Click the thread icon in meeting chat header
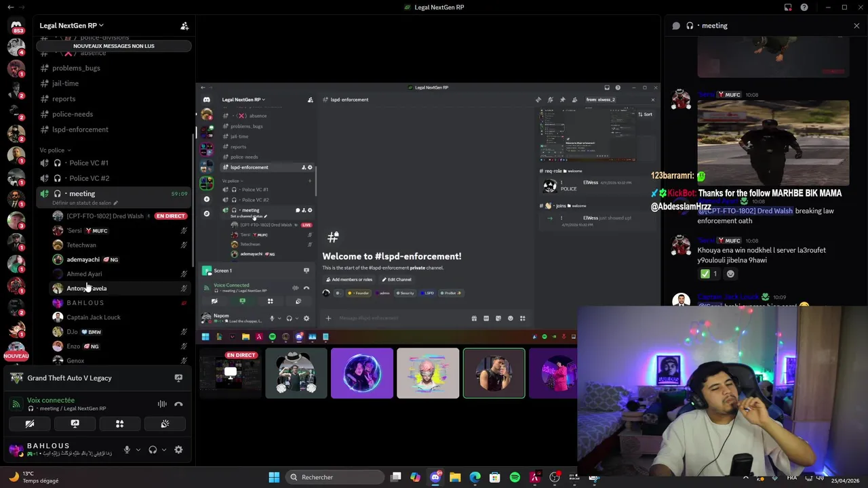The height and width of the screenshot is (488, 868). [x=676, y=26]
